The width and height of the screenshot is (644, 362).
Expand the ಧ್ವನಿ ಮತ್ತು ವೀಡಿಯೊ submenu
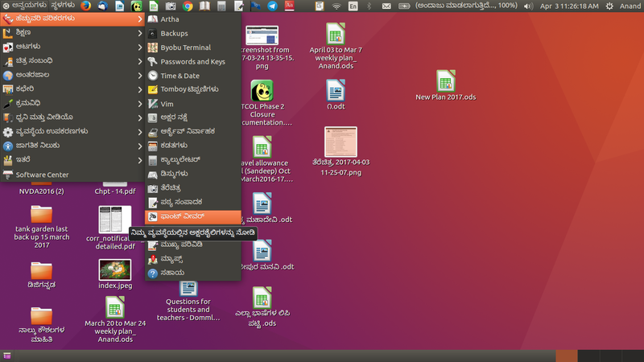[72, 117]
